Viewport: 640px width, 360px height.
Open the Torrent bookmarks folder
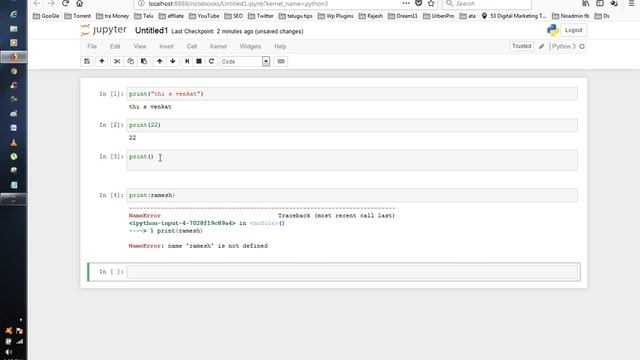pos(78,16)
